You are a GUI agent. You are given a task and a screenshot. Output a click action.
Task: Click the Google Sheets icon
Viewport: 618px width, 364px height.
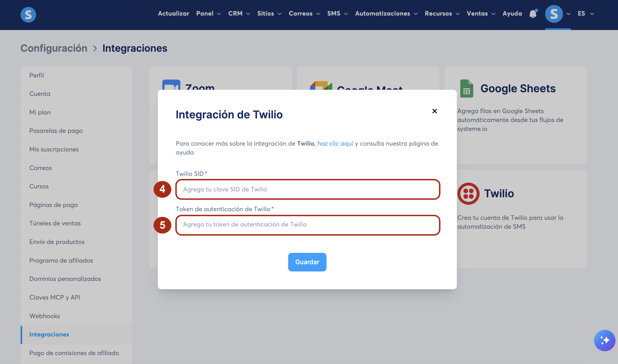coord(467,88)
